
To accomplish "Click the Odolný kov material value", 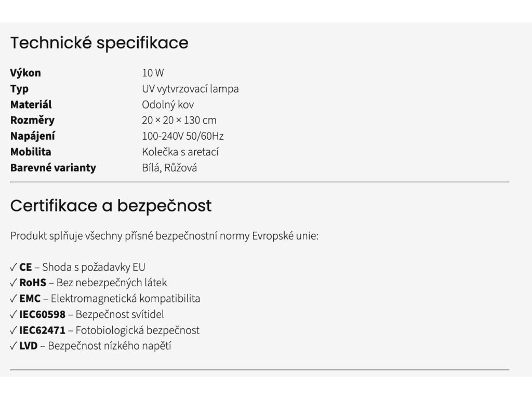I will coord(168,104).
